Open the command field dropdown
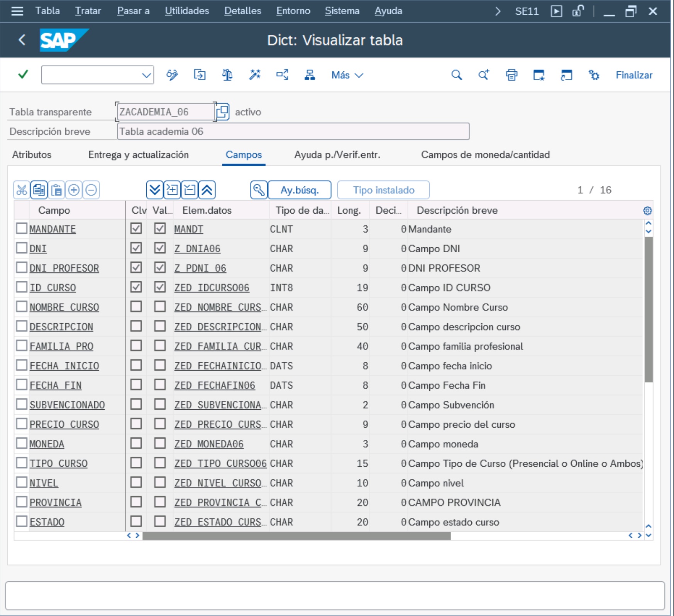Viewport: 674px width, 616px height. point(146,75)
